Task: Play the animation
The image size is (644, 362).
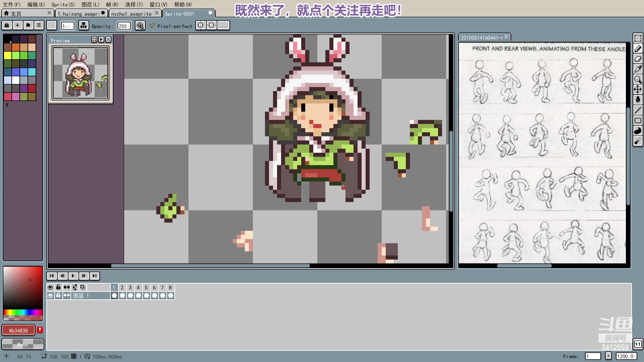Action: pos(73,276)
